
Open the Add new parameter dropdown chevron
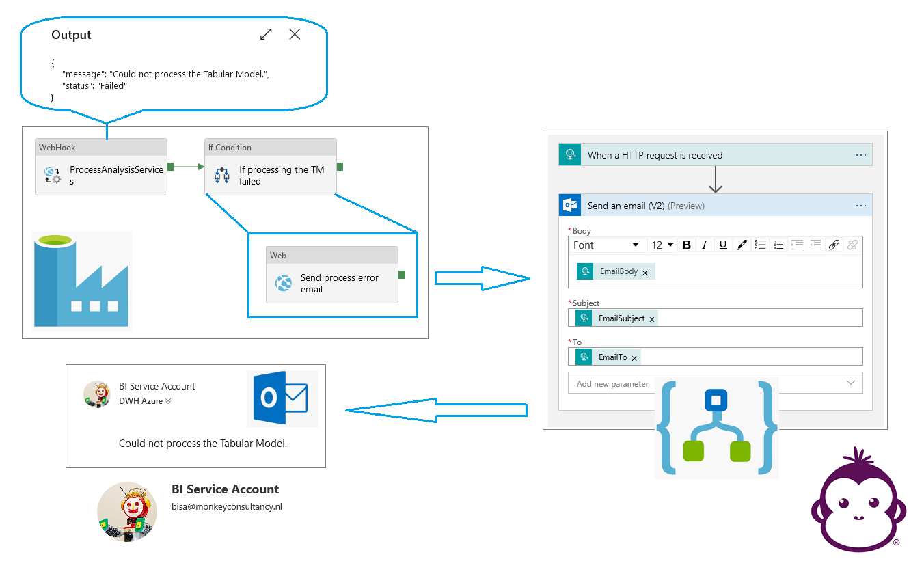[x=851, y=383]
